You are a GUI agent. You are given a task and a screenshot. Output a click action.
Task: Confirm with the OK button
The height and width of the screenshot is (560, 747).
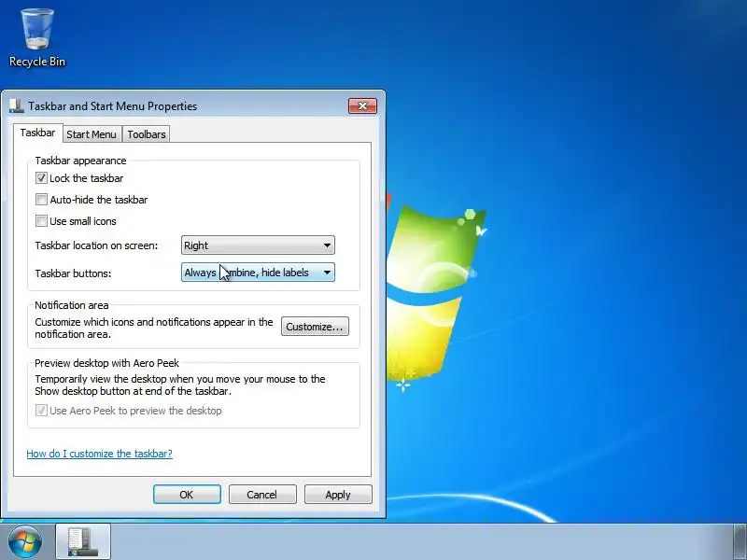coord(187,495)
